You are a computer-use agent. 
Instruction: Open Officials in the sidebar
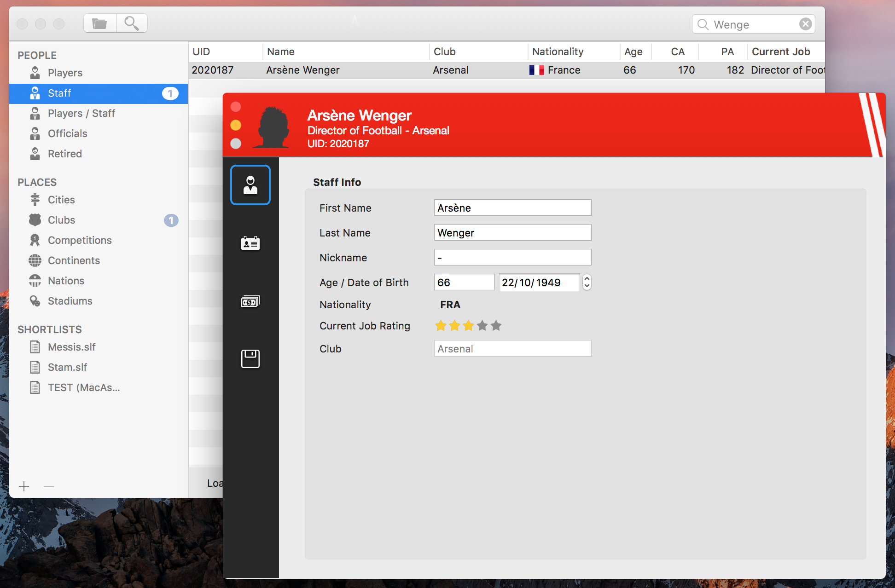click(99, 133)
